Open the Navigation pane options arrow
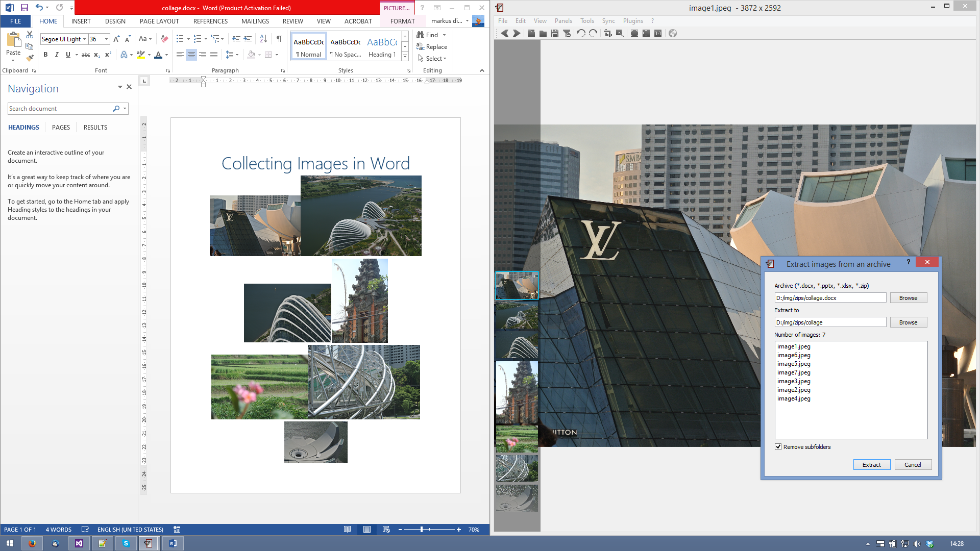The width and height of the screenshot is (980, 551). click(120, 87)
